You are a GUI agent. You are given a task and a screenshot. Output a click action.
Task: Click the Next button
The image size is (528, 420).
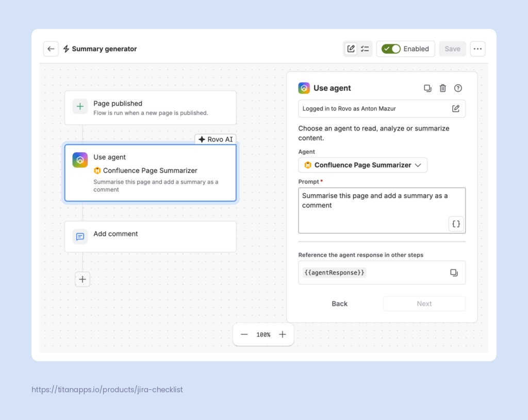424,304
